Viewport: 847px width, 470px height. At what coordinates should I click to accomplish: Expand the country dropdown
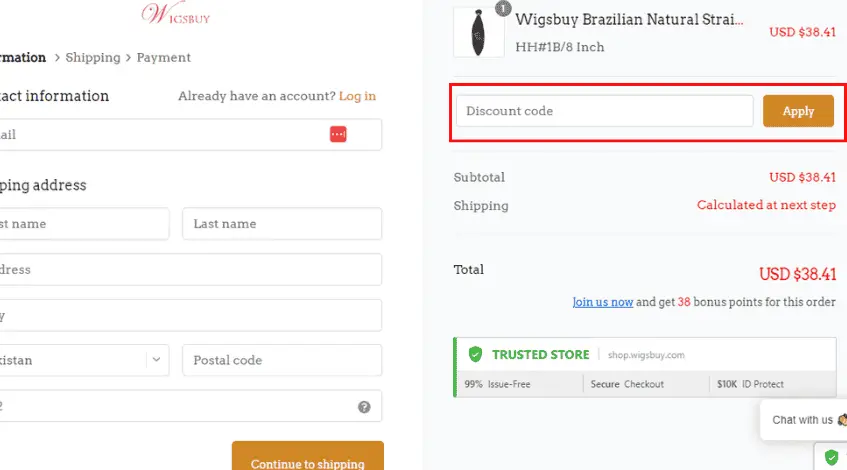tap(157, 360)
